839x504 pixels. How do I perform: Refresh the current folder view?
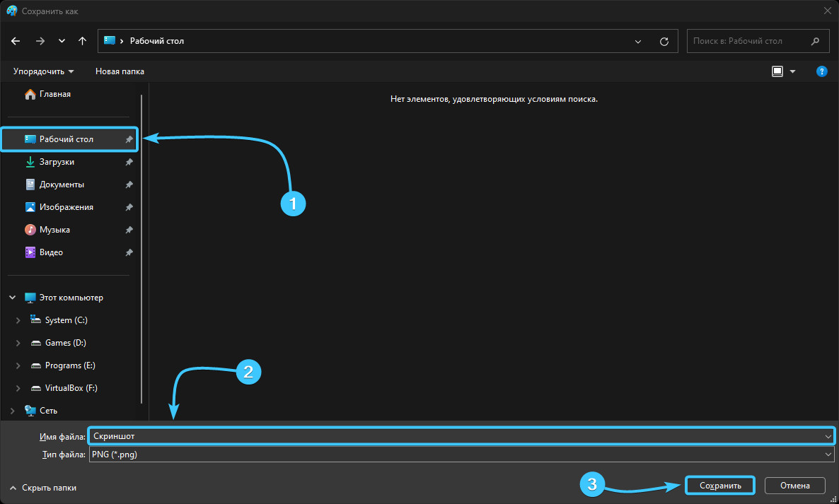point(664,41)
